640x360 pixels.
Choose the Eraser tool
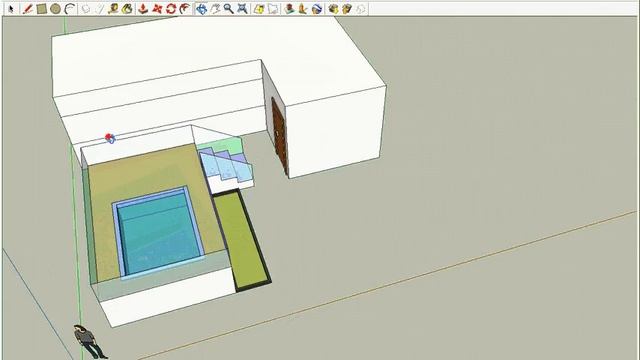point(99,9)
